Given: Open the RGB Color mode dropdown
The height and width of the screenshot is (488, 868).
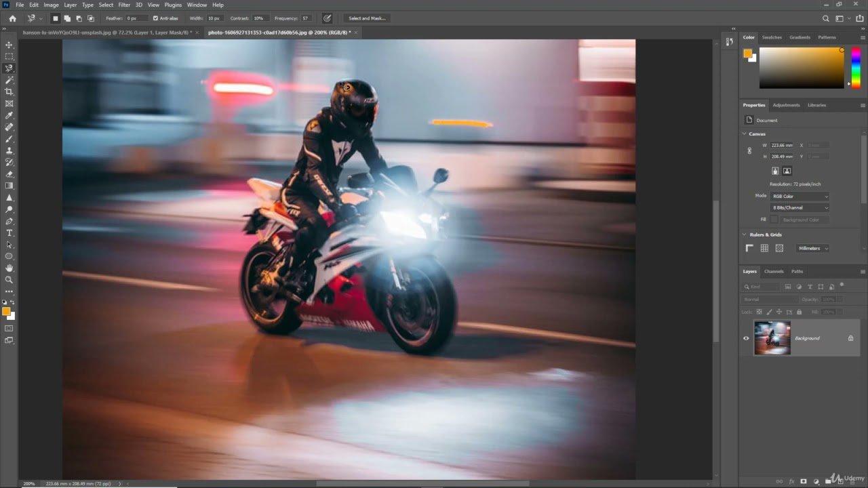Looking at the screenshot, I should coord(800,196).
